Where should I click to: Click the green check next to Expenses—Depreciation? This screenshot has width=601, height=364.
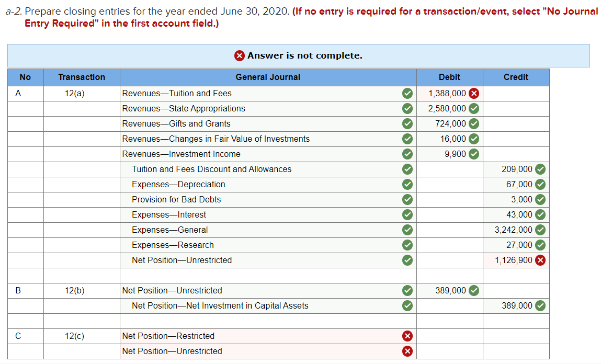tap(407, 184)
